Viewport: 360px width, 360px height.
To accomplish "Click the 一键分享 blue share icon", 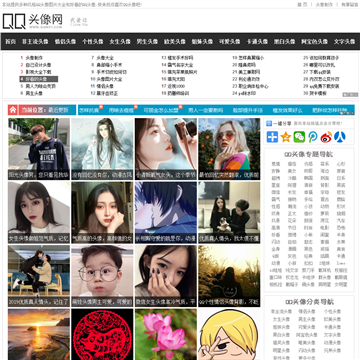I will [x=269, y=124].
